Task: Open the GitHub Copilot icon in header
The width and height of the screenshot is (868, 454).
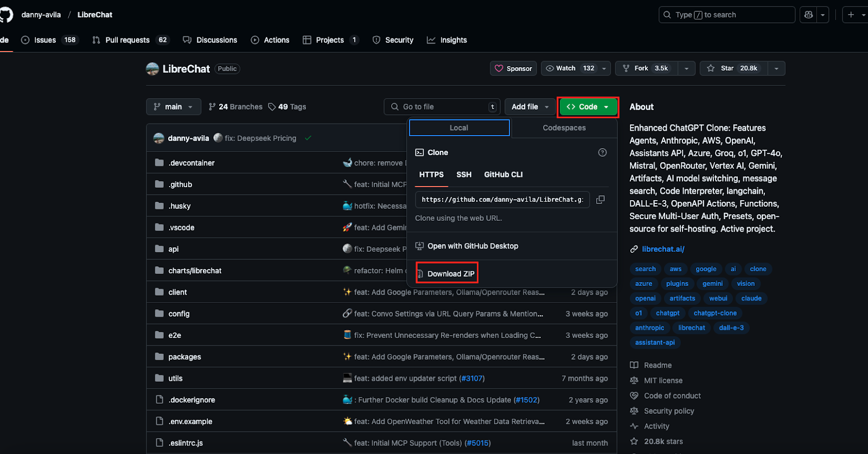Action: tap(808, 15)
